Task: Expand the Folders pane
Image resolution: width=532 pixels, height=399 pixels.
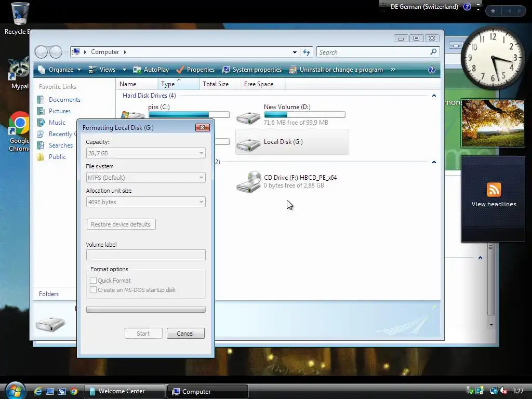Action: click(49, 294)
